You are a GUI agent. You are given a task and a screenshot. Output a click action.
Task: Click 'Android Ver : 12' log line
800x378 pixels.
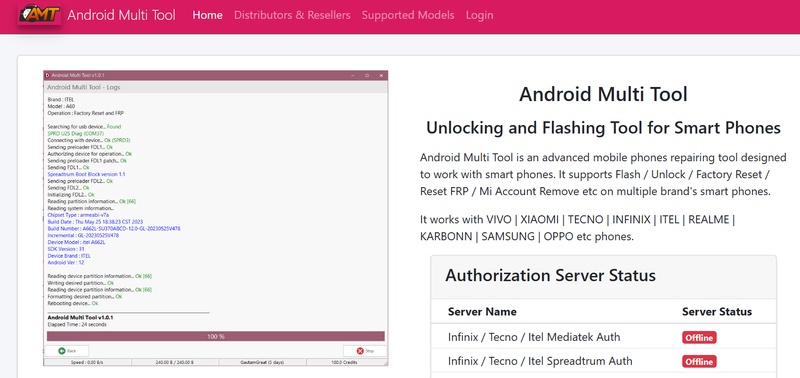66,262
